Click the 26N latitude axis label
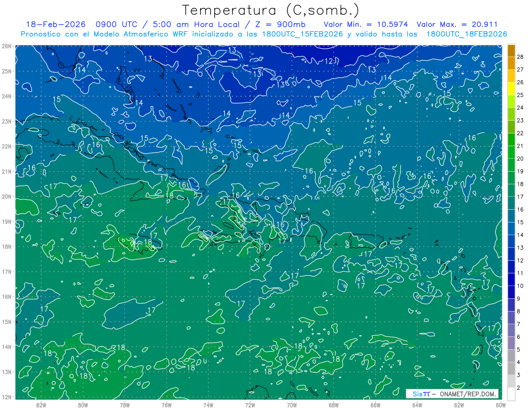The image size is (532, 411). coord(6,46)
